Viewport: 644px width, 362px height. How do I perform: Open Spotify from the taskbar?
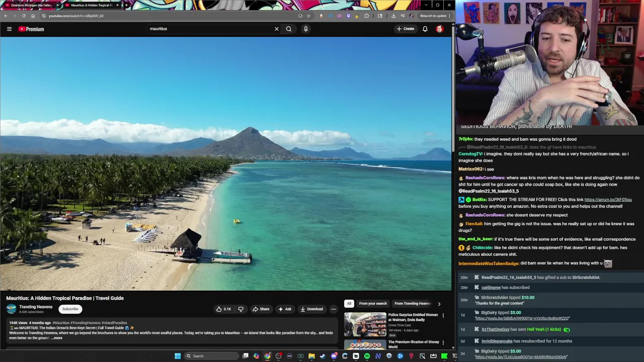pos(367,356)
